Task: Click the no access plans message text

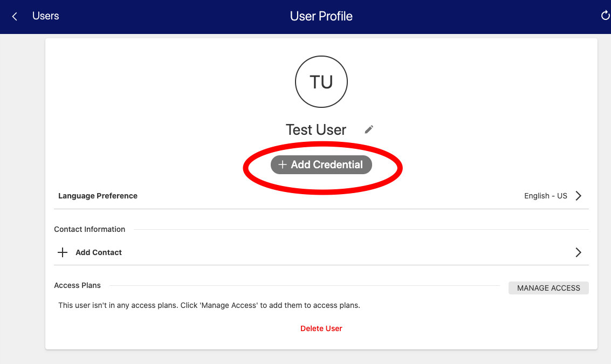Action: click(209, 305)
